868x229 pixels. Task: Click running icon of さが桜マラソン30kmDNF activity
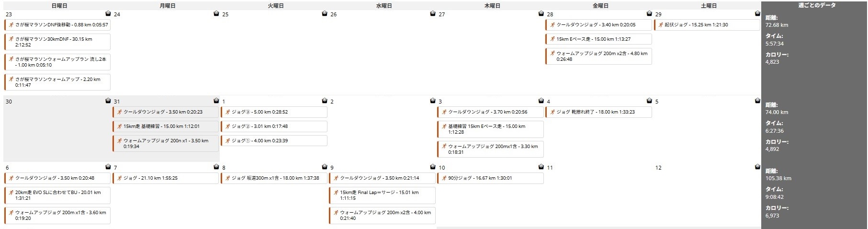tap(11, 39)
